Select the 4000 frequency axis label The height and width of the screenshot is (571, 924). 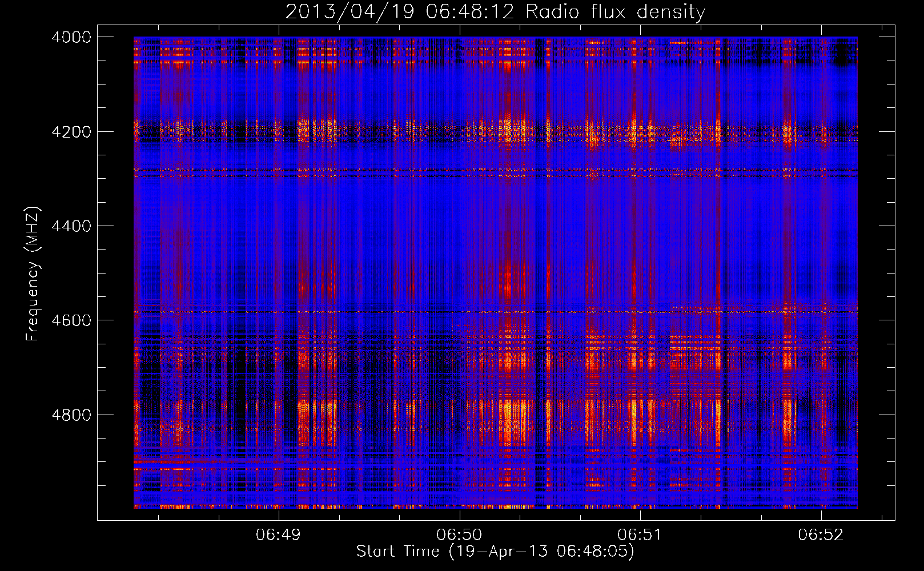pos(71,37)
